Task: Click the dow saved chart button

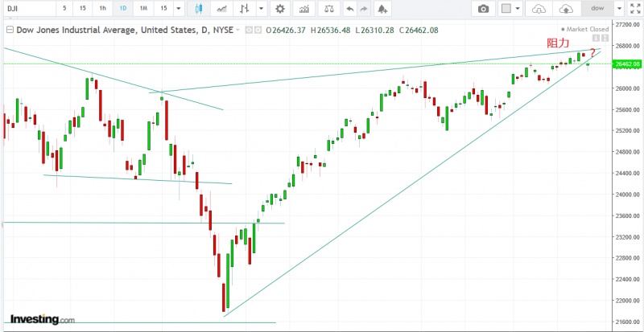Action: [597, 9]
